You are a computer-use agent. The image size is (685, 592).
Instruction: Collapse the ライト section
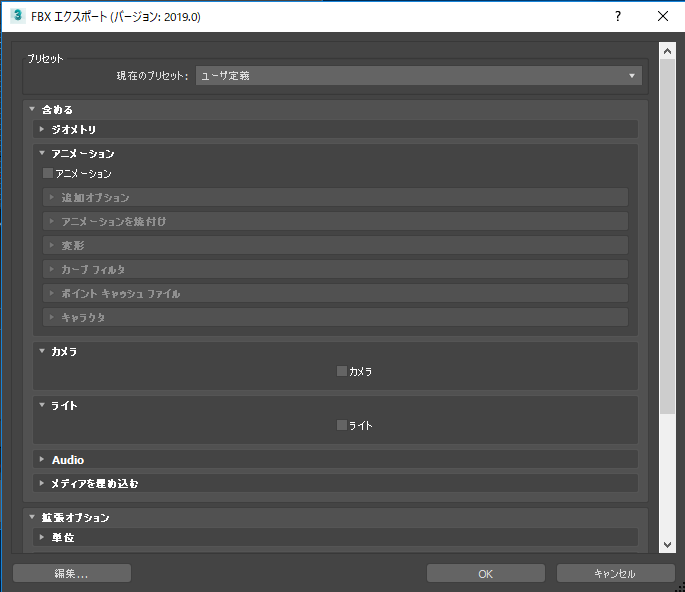pyautogui.click(x=336, y=405)
